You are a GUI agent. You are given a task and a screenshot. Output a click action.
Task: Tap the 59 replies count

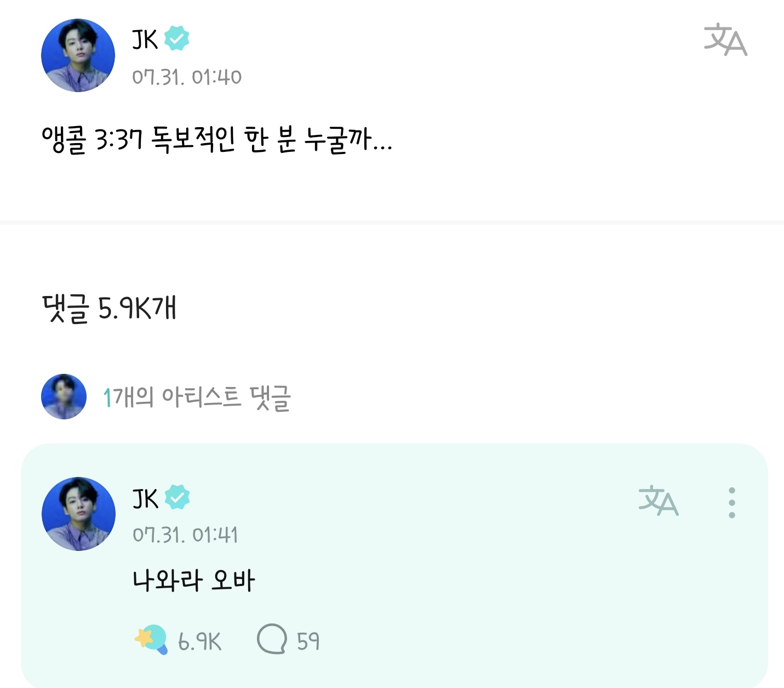pyautogui.click(x=308, y=641)
